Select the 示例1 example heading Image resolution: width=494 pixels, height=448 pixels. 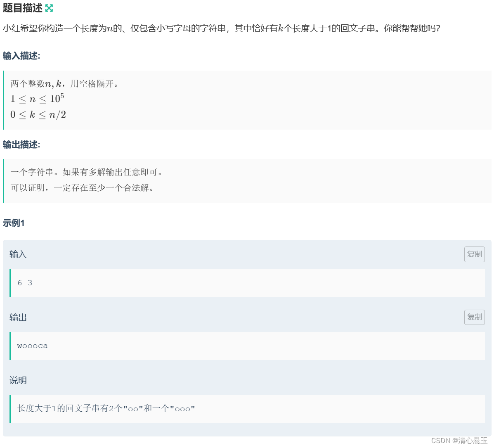coord(14,223)
